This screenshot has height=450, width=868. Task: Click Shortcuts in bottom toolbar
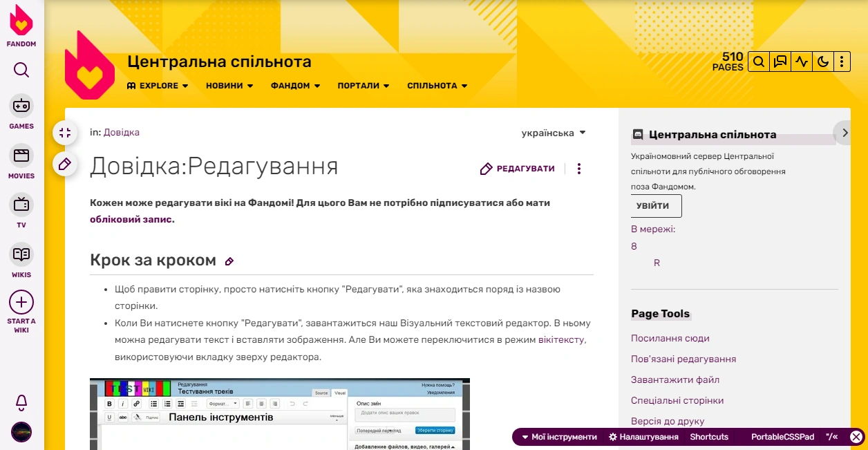coord(709,437)
